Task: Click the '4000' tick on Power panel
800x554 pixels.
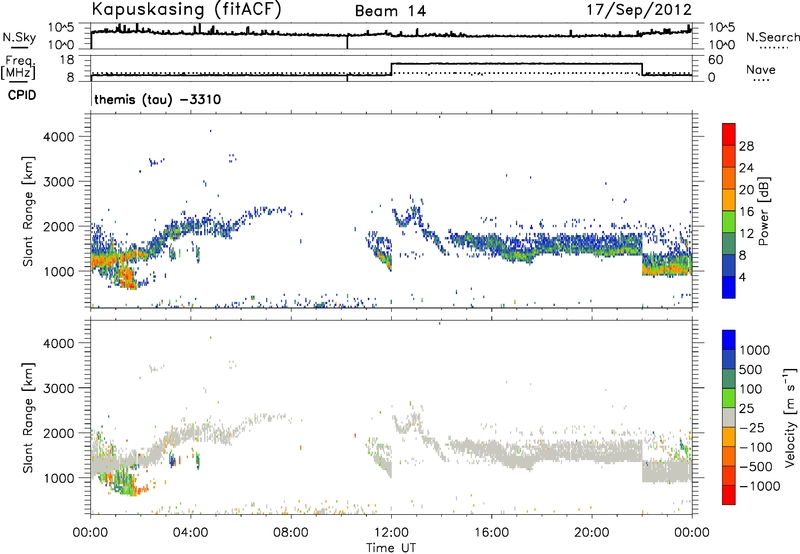Action: (58, 137)
